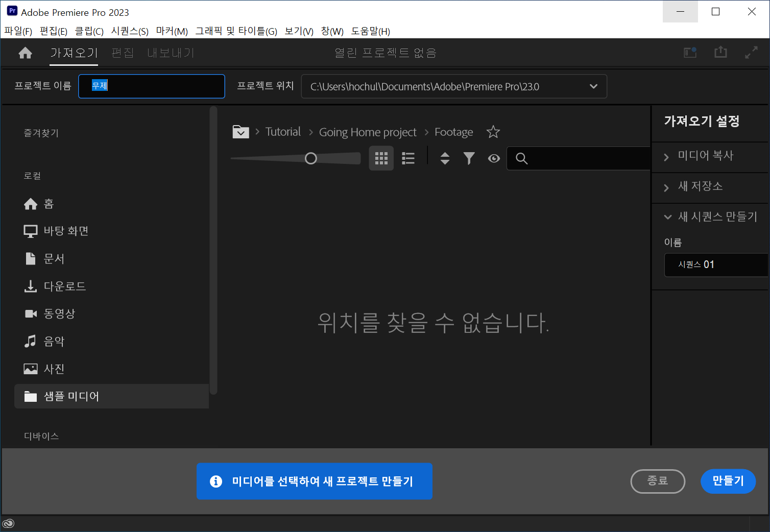
Task: Click the 디바이스 section label
Action: 41,436
